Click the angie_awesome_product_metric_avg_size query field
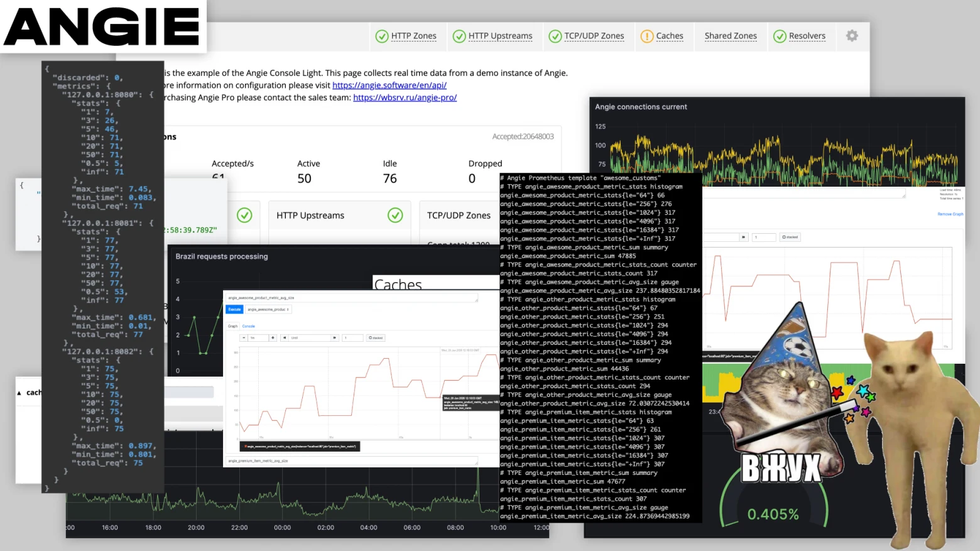This screenshot has width=980, height=551. 352,298
